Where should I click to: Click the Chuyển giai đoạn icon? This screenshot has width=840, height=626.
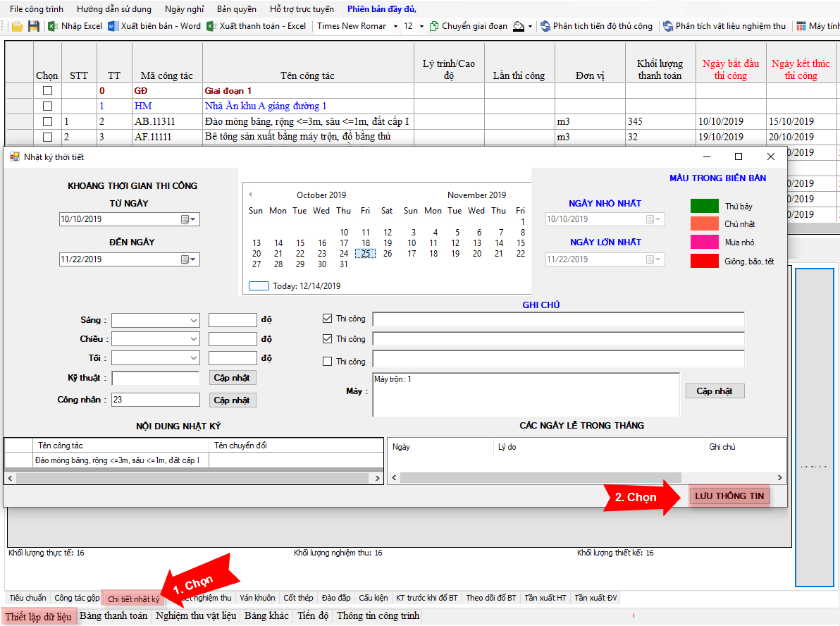434,26
